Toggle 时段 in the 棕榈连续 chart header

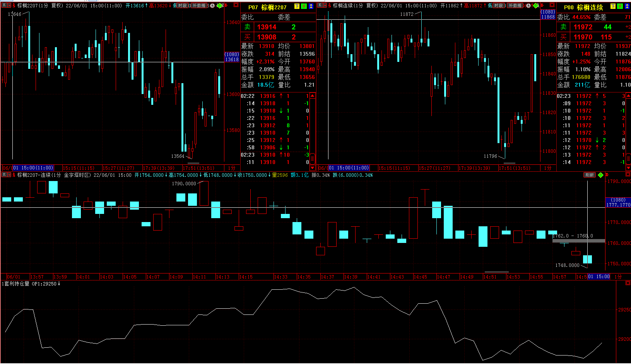click(499, 6)
